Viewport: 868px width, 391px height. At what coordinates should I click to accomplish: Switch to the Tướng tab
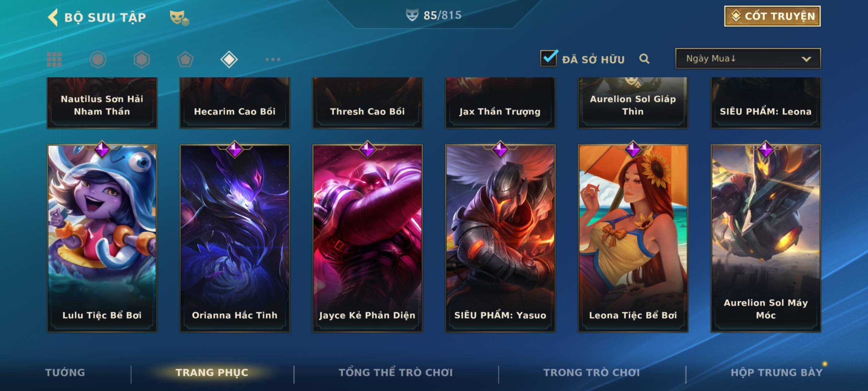(65, 373)
